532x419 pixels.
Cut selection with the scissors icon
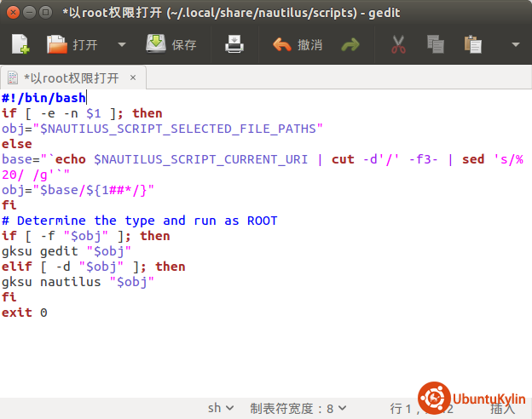(397, 44)
